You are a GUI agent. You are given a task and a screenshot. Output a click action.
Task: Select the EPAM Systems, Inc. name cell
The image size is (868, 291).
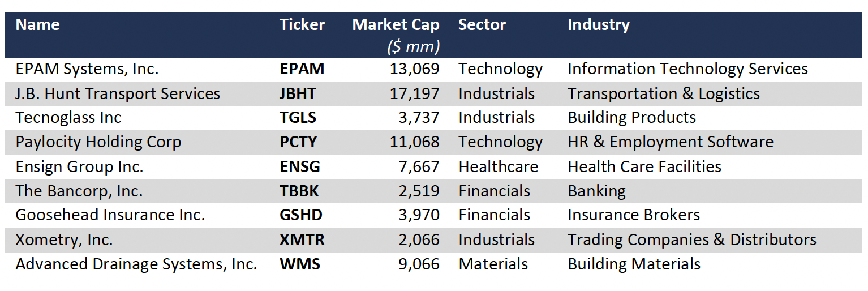[x=87, y=69]
